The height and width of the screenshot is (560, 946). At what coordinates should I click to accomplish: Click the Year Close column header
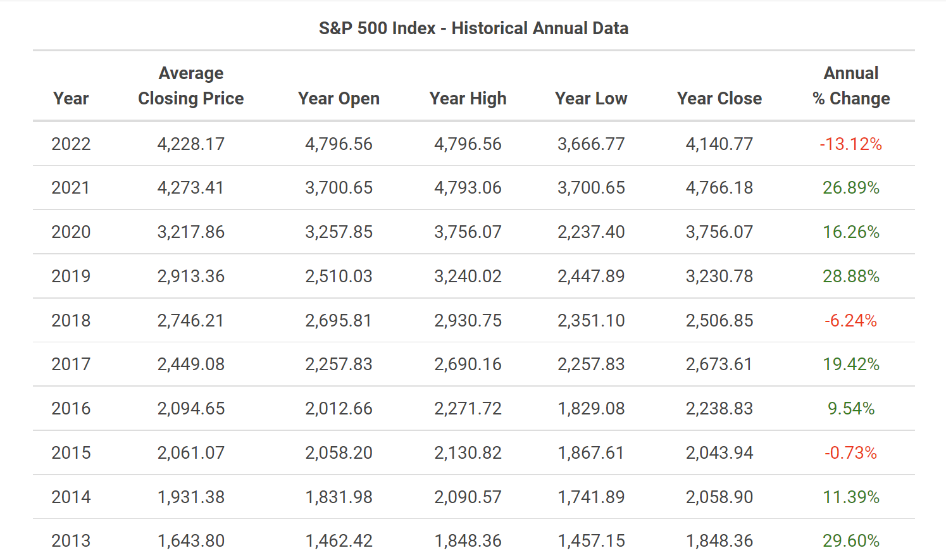(719, 99)
